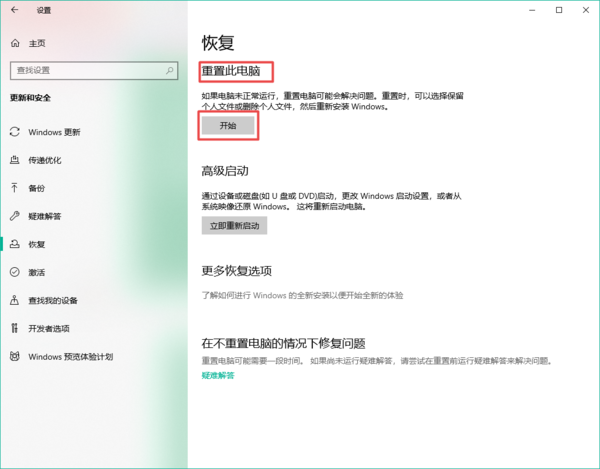Open the 疑难解答 link at bottom

click(218, 376)
